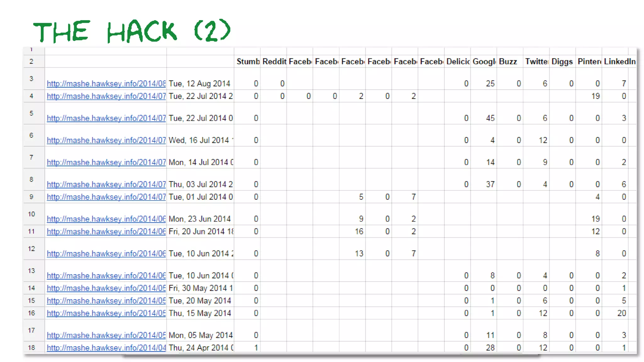Select the Reddit column header cell

coord(274,62)
